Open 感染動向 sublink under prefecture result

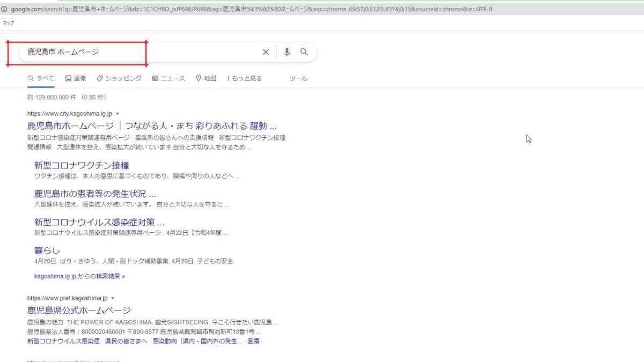(197, 341)
